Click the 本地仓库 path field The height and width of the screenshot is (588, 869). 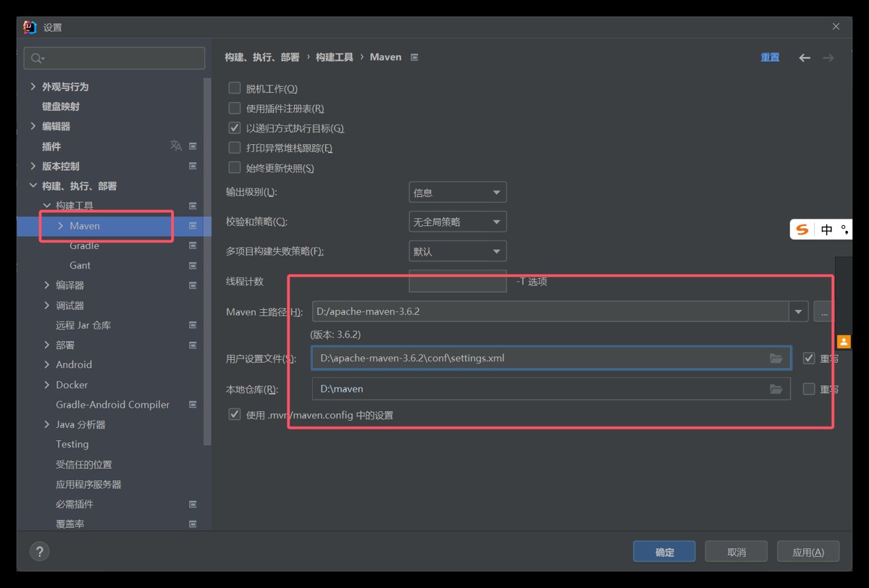pos(551,389)
